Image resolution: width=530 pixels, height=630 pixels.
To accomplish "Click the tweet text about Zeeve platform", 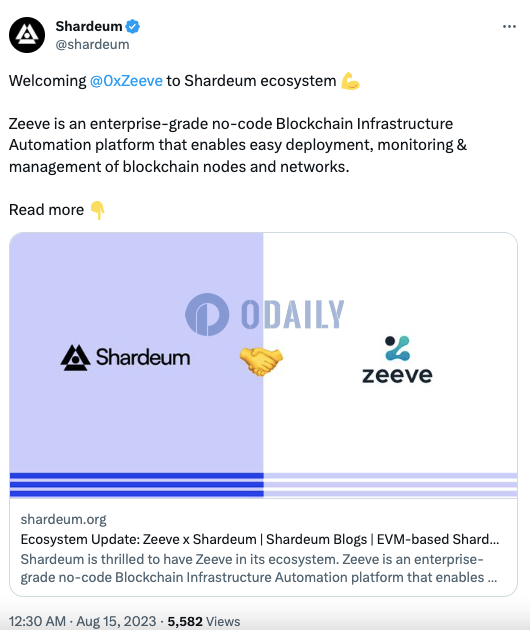I will (x=238, y=145).
